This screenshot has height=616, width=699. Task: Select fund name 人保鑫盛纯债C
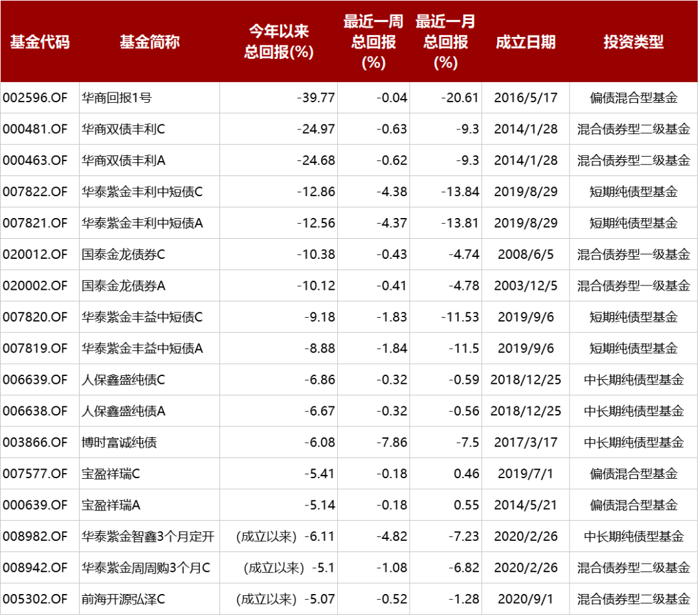[x=124, y=379]
